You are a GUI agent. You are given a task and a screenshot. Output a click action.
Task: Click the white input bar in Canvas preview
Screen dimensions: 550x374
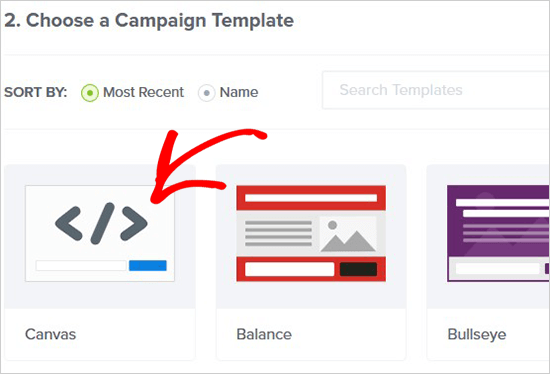coord(81,266)
